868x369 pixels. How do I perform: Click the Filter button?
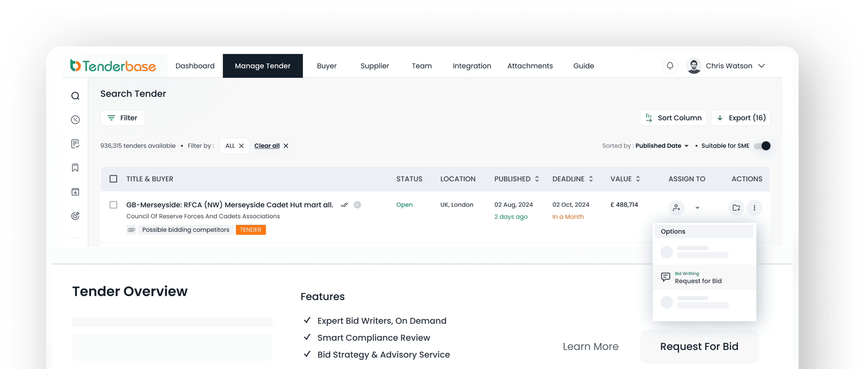click(x=123, y=118)
